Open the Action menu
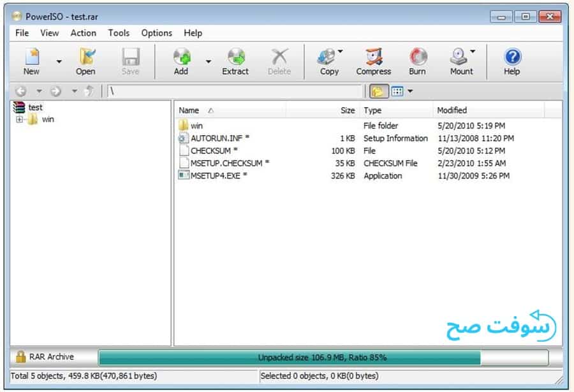Viewport: 574px width, 392px height. [84, 33]
